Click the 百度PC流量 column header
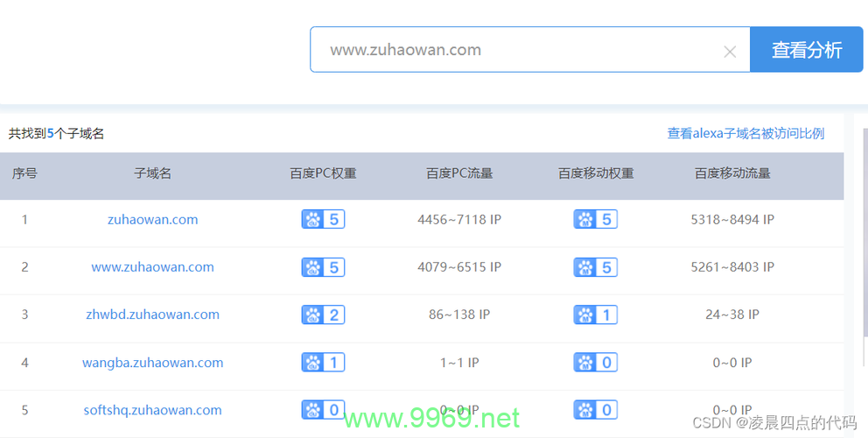Image resolution: width=868 pixels, height=438 pixels. (x=459, y=173)
